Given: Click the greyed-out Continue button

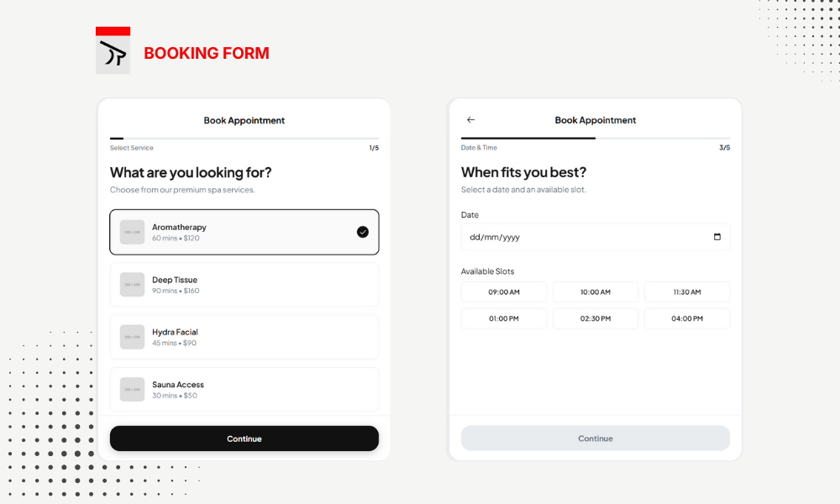Looking at the screenshot, I should [x=595, y=438].
